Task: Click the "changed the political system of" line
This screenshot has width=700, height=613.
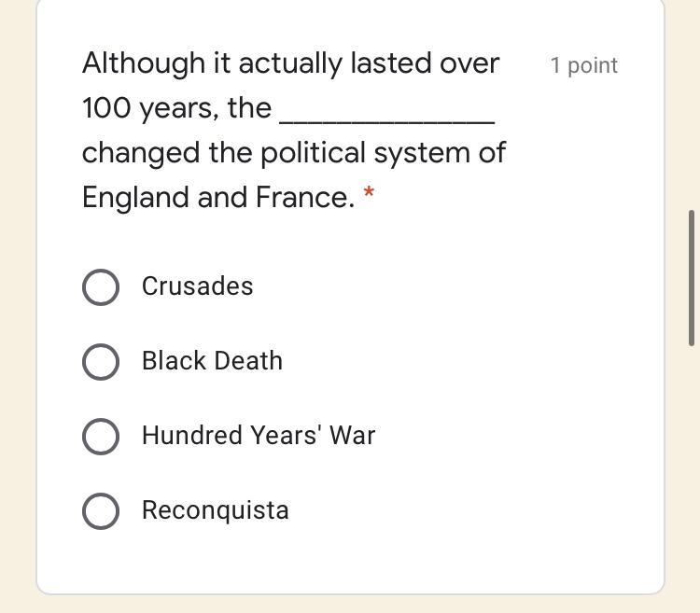Action: click(293, 153)
